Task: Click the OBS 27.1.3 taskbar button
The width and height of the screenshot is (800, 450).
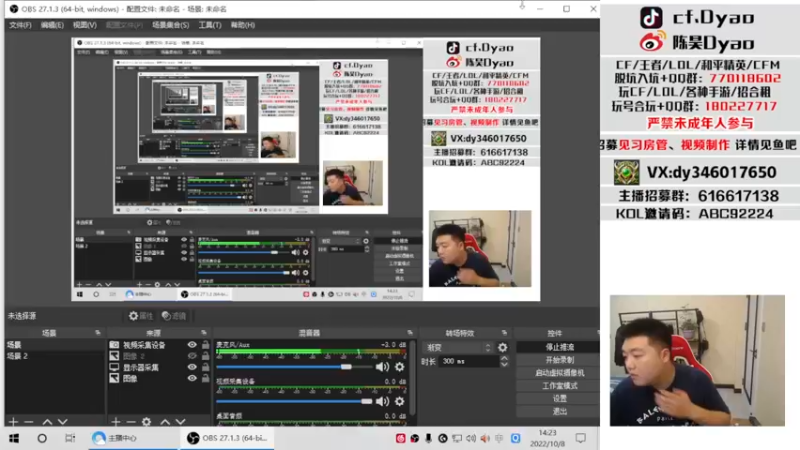Action: click(227, 438)
